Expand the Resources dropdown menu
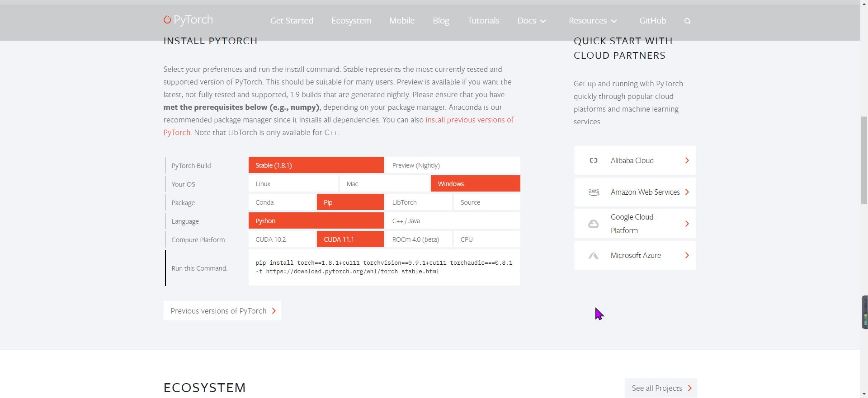868x398 pixels. point(593,21)
